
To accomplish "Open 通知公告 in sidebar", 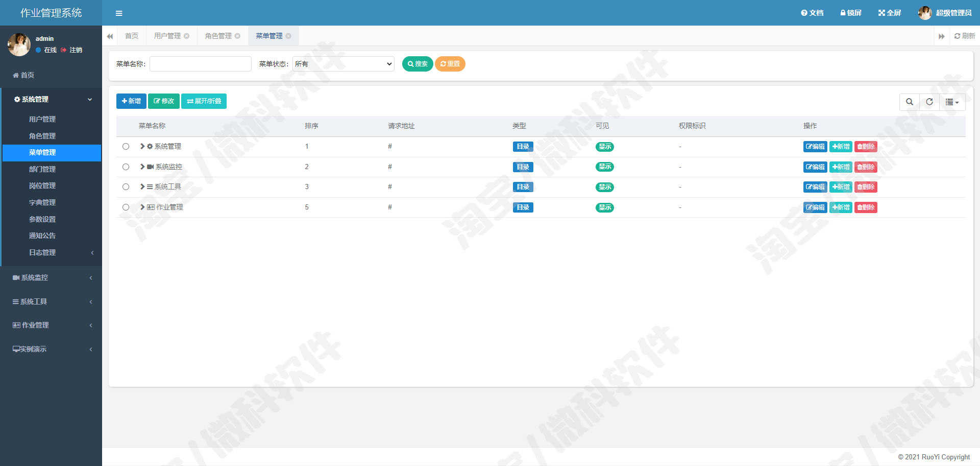I will pyautogui.click(x=42, y=236).
